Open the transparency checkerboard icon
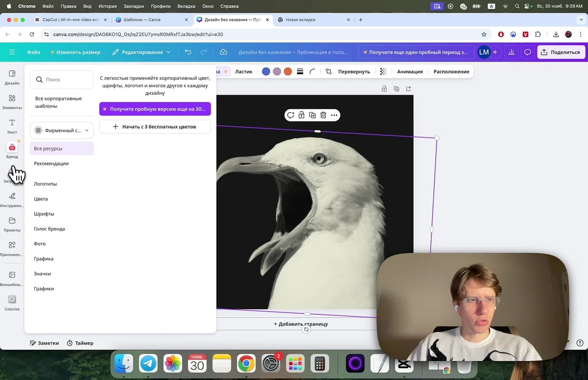Viewport: 588px width, 380px height. point(384,72)
